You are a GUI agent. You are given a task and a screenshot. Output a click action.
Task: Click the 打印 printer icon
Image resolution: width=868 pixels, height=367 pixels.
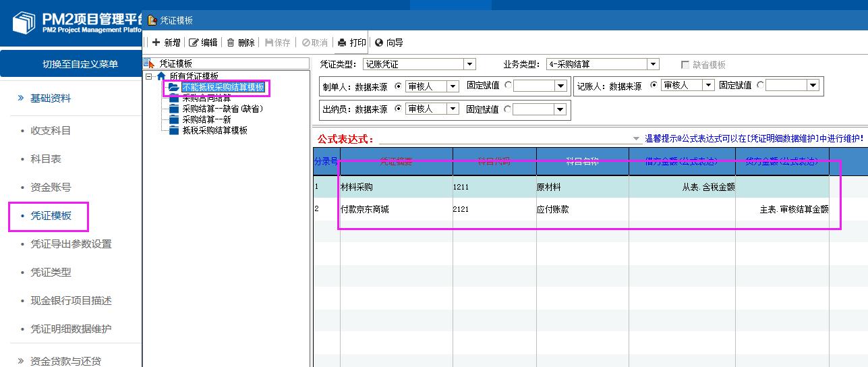pos(342,43)
